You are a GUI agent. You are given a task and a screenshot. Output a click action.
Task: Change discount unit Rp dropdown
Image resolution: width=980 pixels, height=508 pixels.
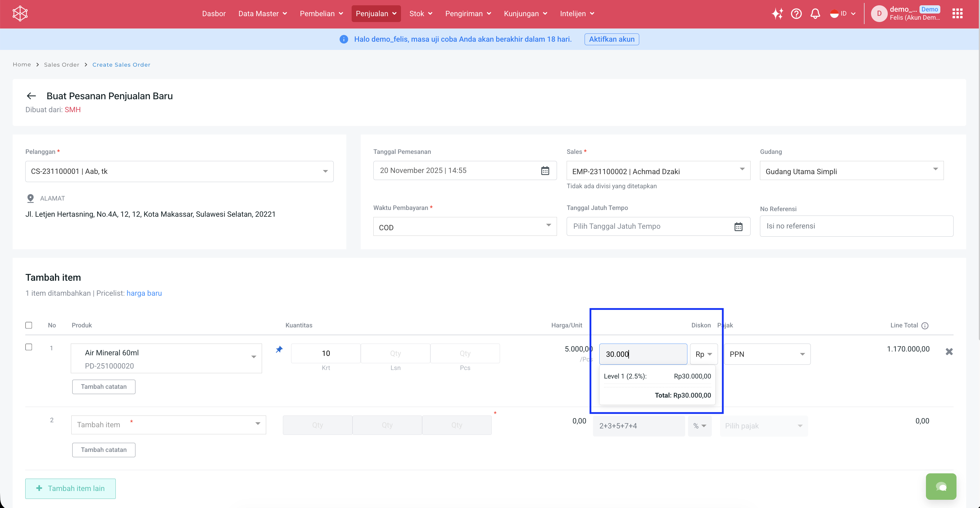coord(704,354)
